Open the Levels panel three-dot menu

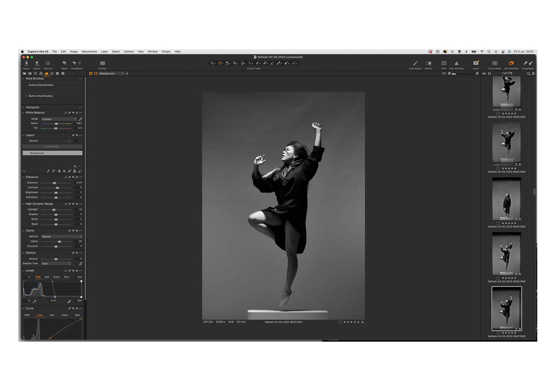80,271
